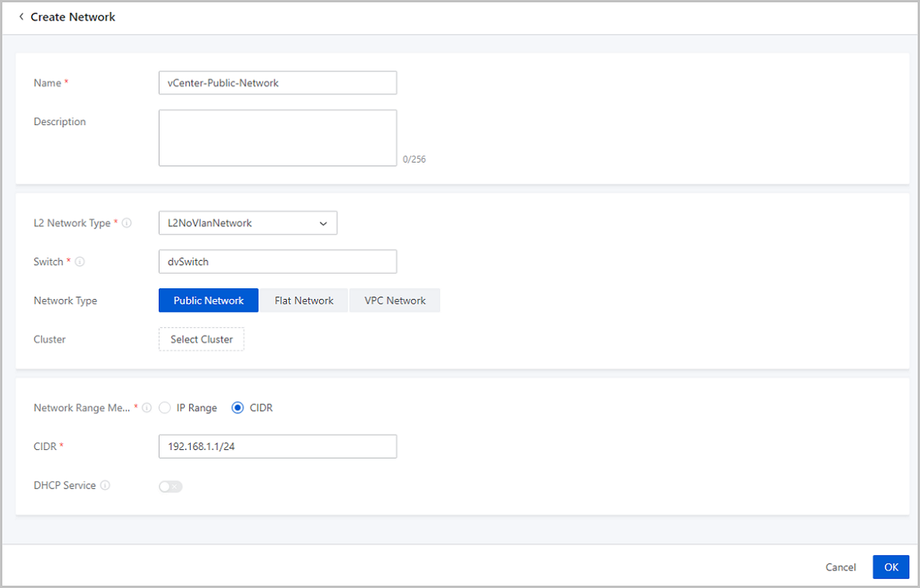This screenshot has height=588, width=920.
Task: Click the Network Range Method info icon
Action: [x=146, y=407]
